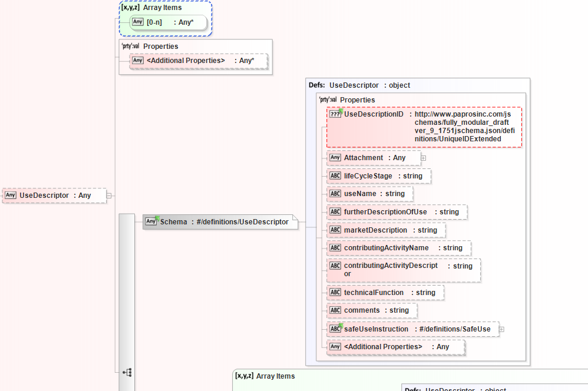This screenshot has height=391, width=588.
Task: Click the Any icon beside UseDescriptor root node
Action: tap(11, 195)
